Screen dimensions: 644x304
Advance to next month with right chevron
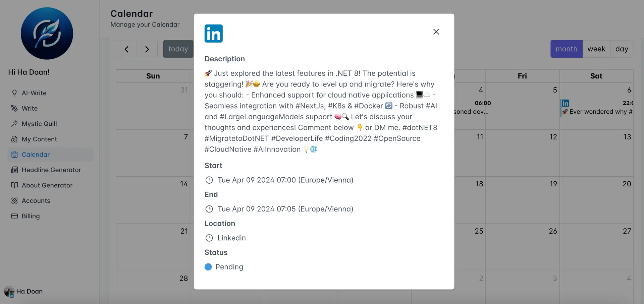click(147, 49)
